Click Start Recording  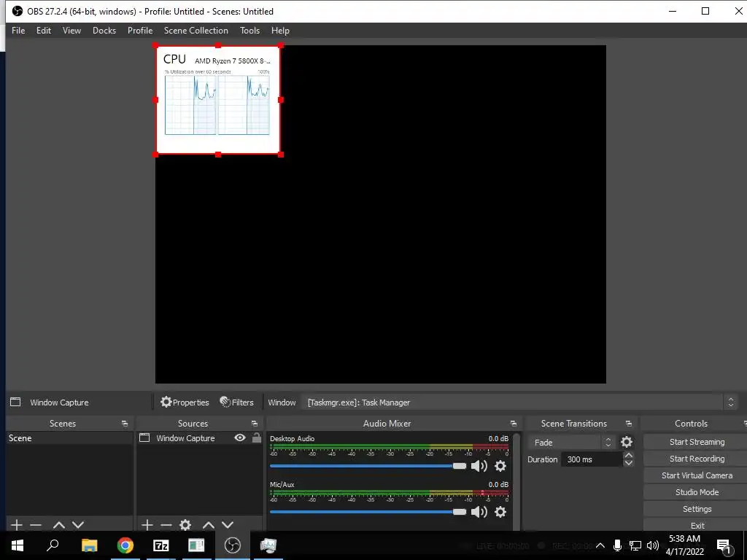point(697,459)
